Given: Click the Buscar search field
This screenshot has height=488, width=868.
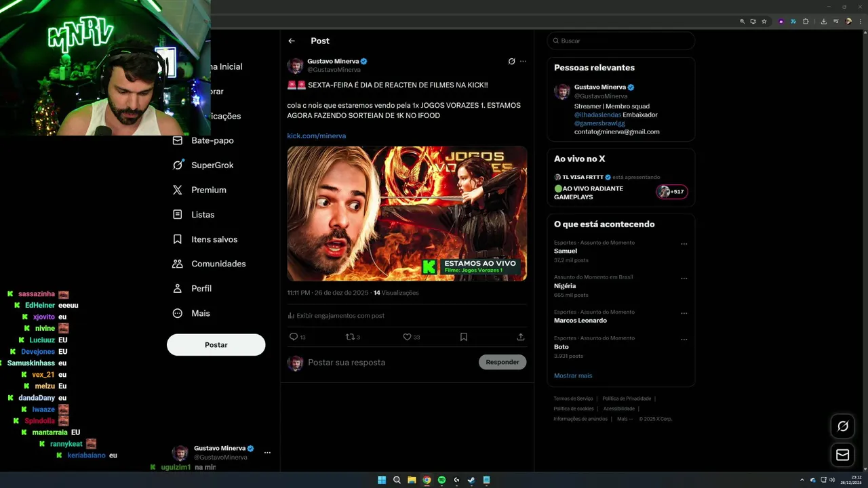Looking at the screenshot, I should point(621,41).
